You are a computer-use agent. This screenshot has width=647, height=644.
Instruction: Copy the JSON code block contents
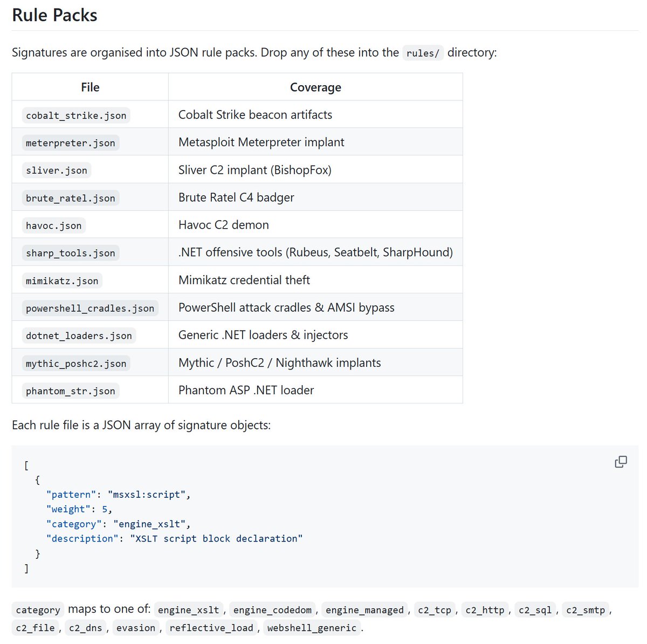(x=621, y=462)
